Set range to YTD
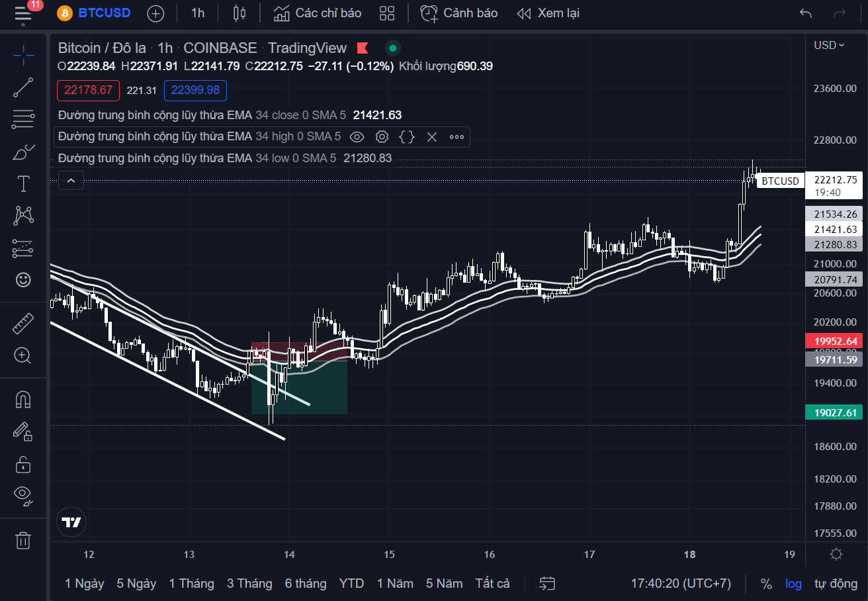The image size is (868, 601). [x=351, y=583]
